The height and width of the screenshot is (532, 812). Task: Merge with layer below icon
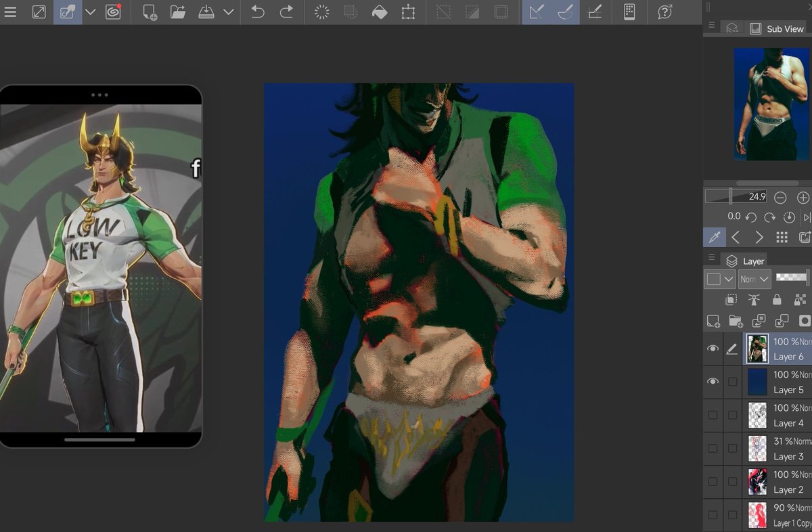[782, 321]
